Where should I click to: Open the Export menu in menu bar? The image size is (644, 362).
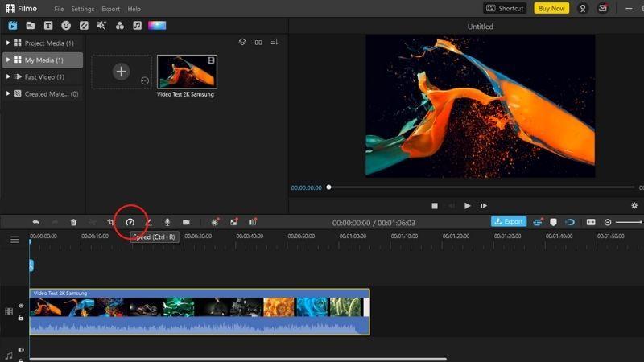(111, 9)
